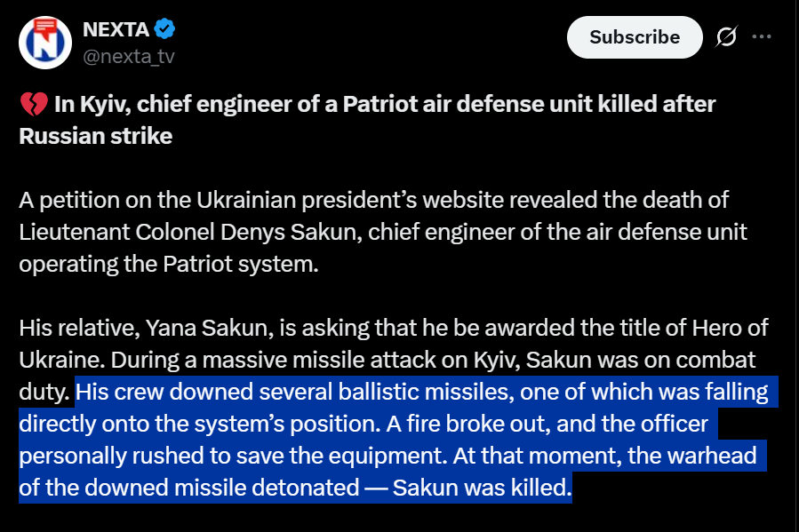Open the Grok explain-post icon
The image size is (799, 532).
pos(726,36)
